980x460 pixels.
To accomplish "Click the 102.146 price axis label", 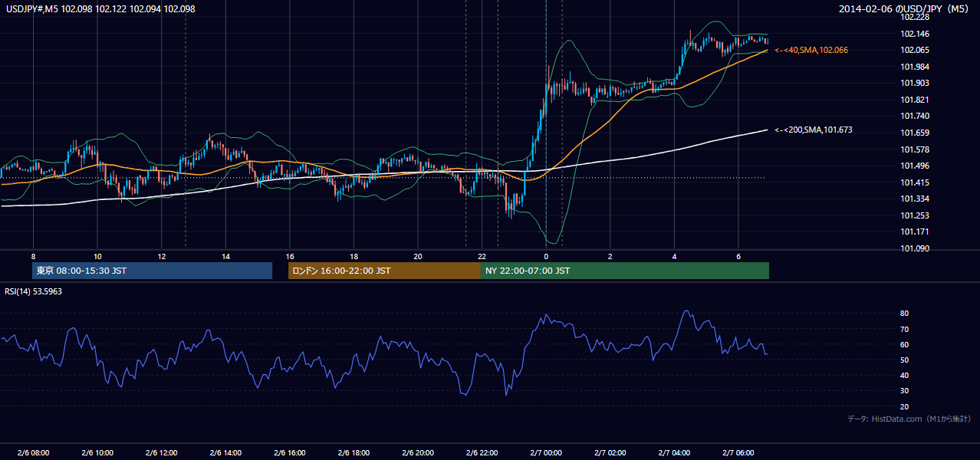I will click(x=915, y=34).
